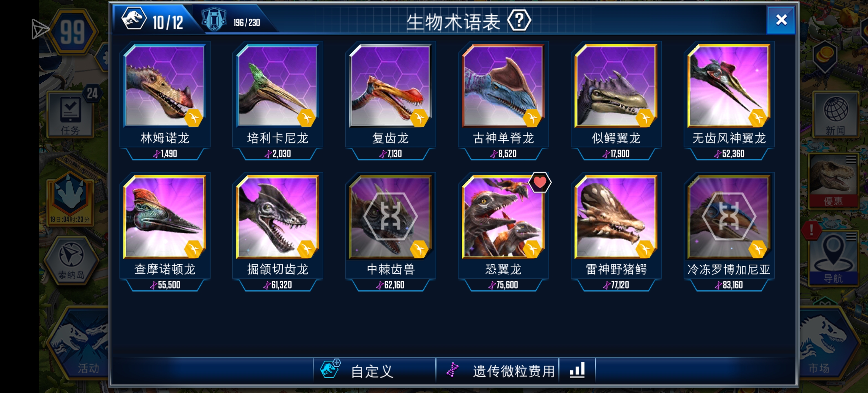868x393 pixels.
Task: Open the 无齿风神翼龙 creature card
Action: point(729,101)
